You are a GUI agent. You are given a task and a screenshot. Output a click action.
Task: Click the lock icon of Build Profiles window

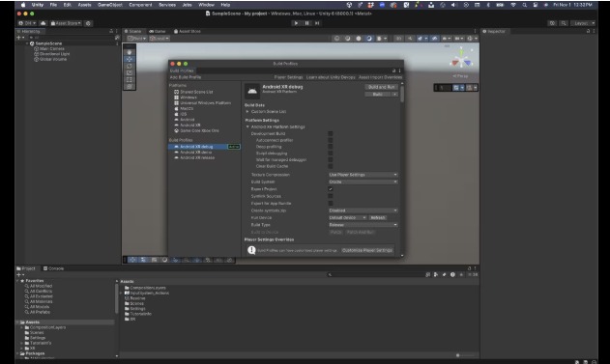coord(393,70)
